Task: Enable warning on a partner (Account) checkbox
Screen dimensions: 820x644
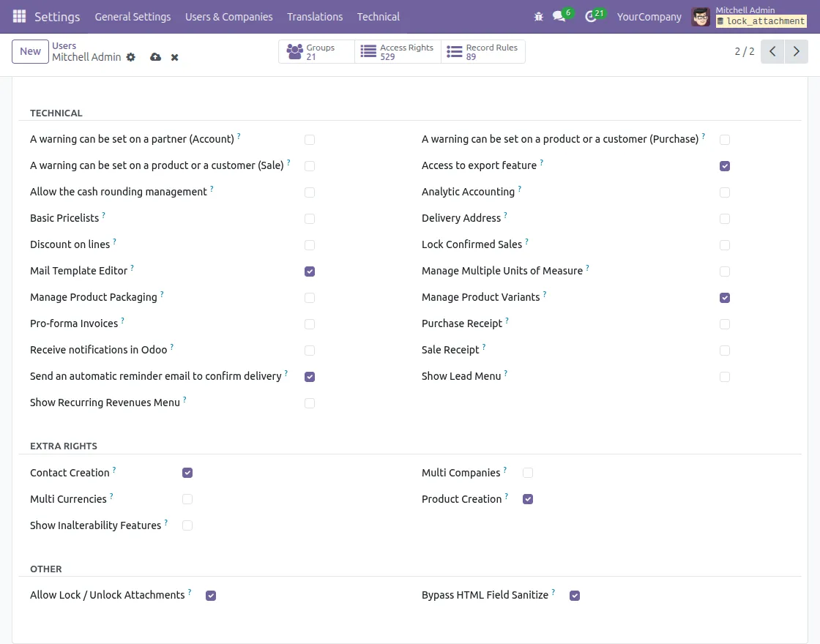Action: click(x=310, y=140)
